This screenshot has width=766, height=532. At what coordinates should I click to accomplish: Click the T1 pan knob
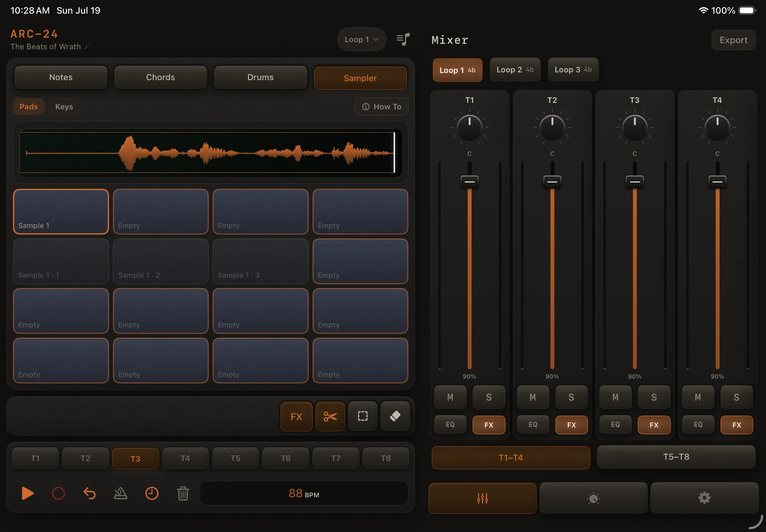coord(469,127)
